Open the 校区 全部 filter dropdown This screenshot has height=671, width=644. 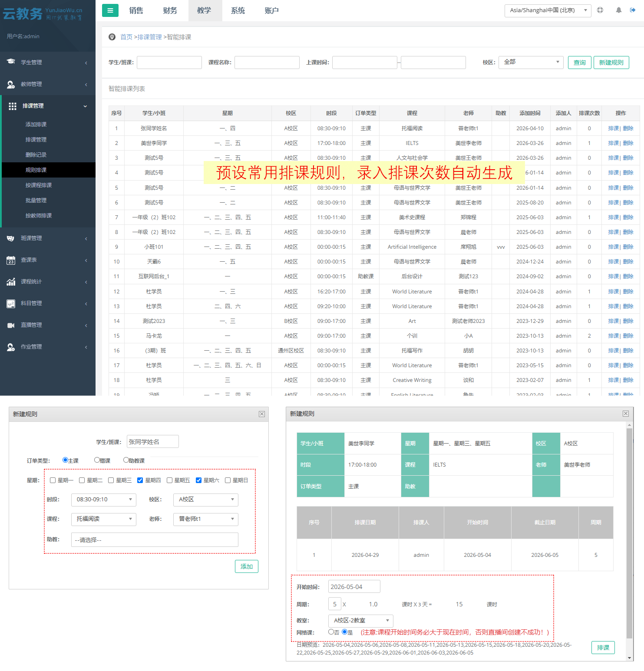pos(531,62)
